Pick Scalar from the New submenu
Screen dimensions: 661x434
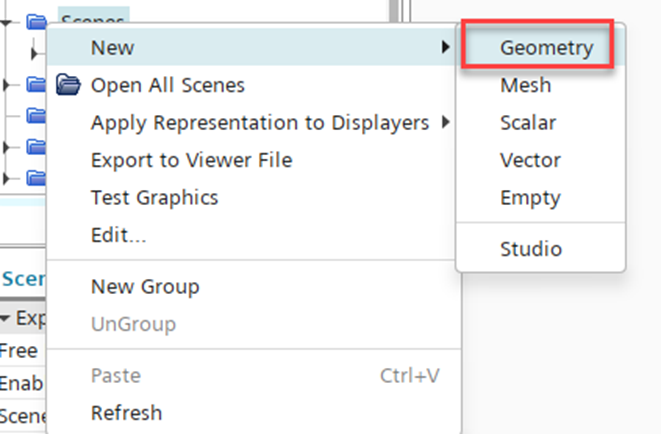pyautogui.click(x=528, y=123)
